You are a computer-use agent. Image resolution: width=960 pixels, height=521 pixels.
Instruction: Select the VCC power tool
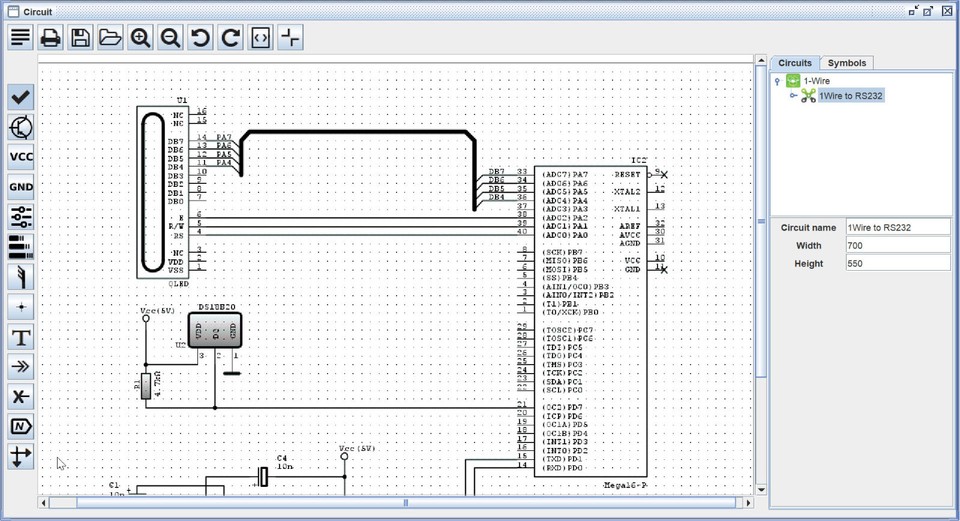pyautogui.click(x=20, y=157)
